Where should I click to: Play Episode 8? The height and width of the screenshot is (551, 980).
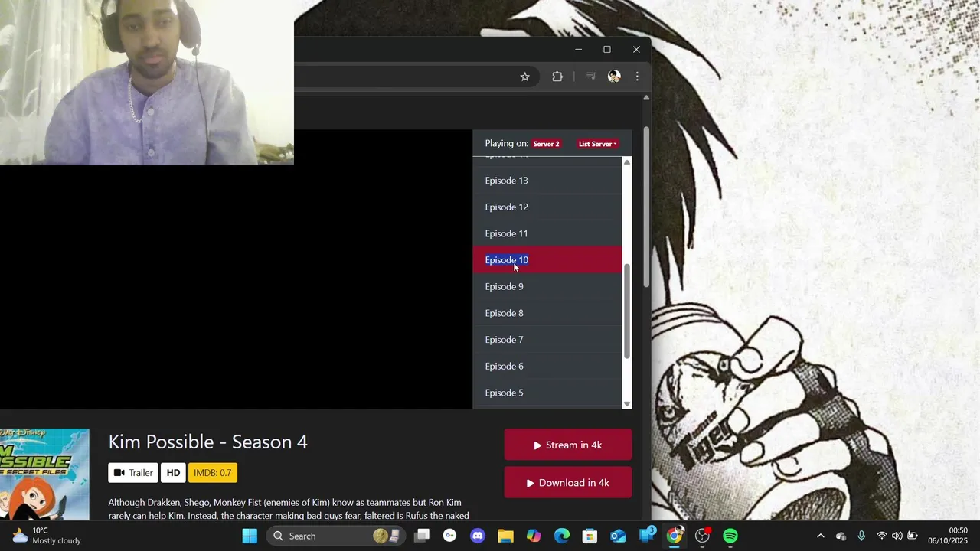coord(547,313)
